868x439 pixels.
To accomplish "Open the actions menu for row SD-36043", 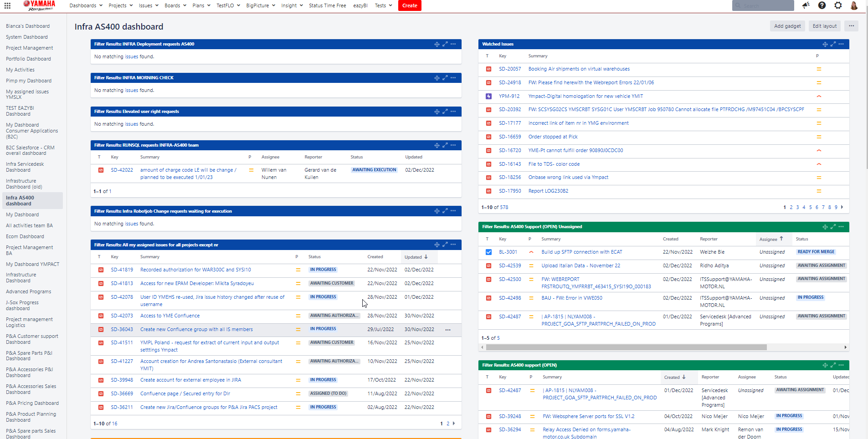I will [448, 330].
